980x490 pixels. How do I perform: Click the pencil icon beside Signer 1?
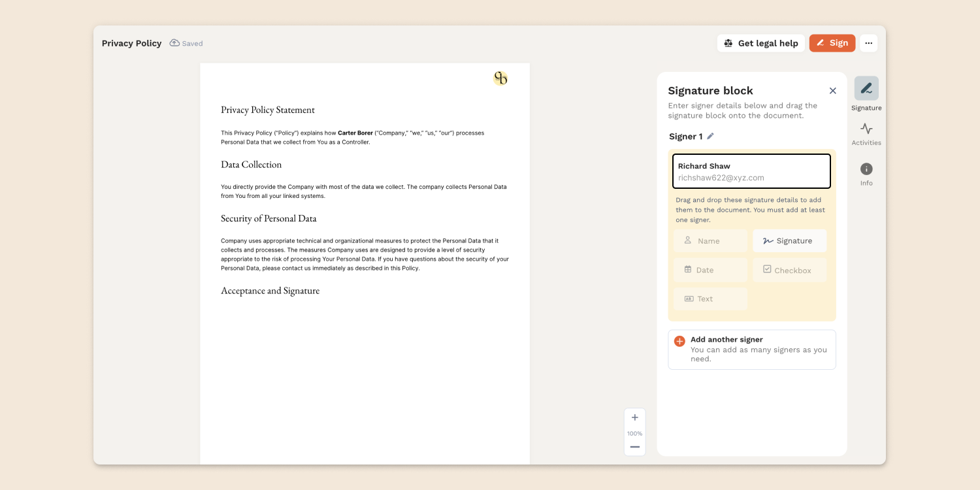pyautogui.click(x=711, y=137)
